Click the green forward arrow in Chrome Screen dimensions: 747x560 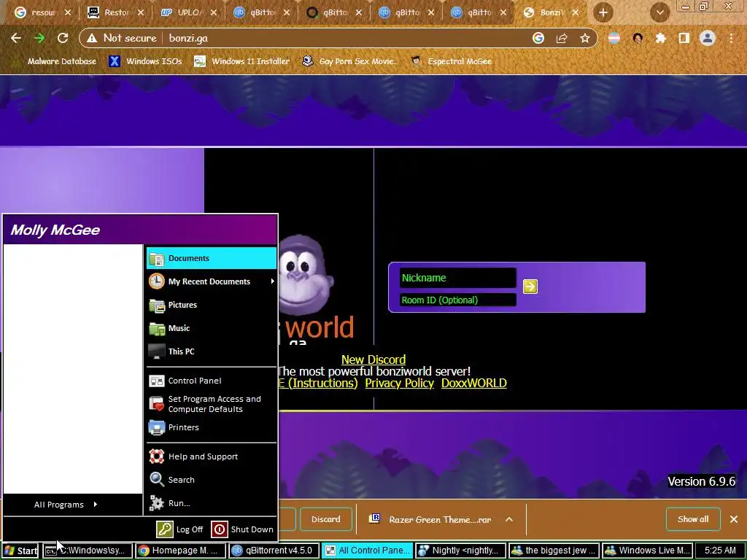(39, 38)
